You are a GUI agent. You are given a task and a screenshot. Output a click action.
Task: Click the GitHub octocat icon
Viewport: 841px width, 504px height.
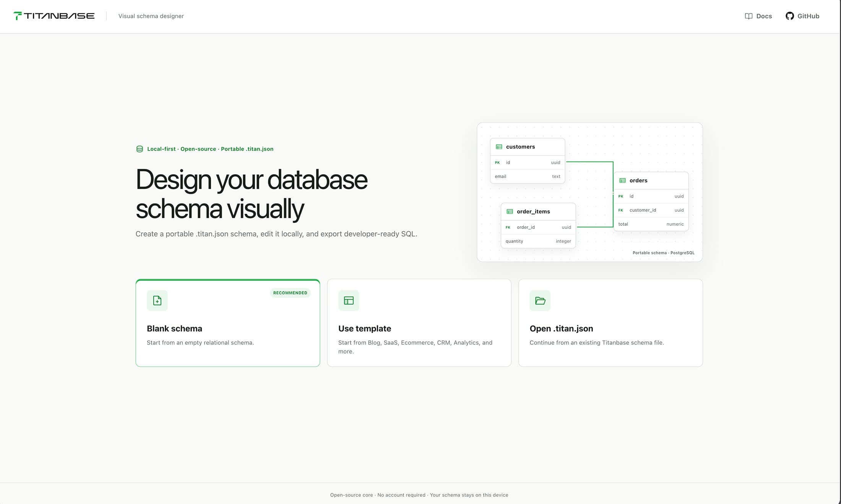[790, 16]
